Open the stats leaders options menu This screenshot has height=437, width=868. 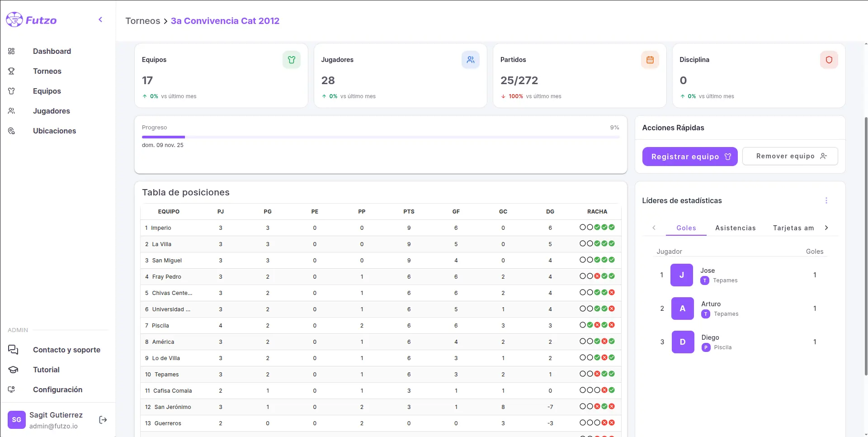(x=827, y=200)
